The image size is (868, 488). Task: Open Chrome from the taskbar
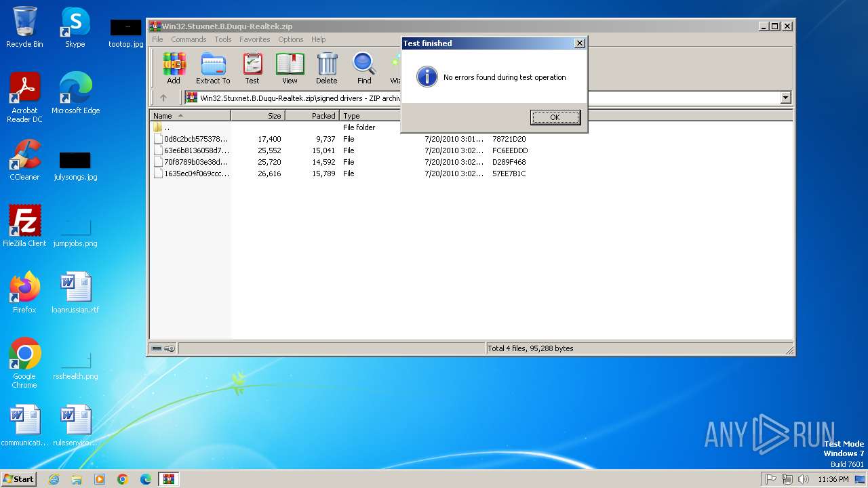click(123, 479)
